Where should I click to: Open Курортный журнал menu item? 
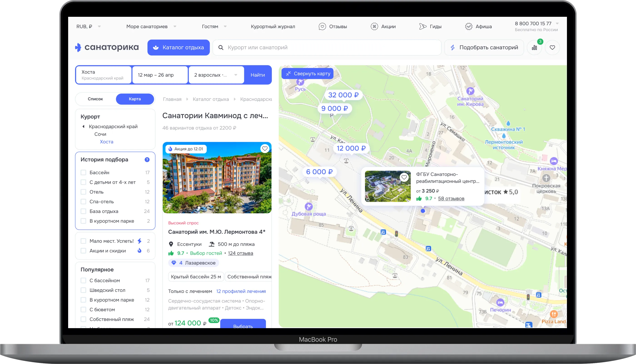pos(273,27)
